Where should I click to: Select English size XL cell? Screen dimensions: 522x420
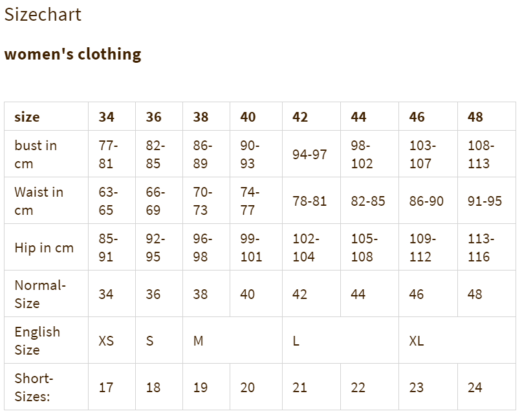457,340
